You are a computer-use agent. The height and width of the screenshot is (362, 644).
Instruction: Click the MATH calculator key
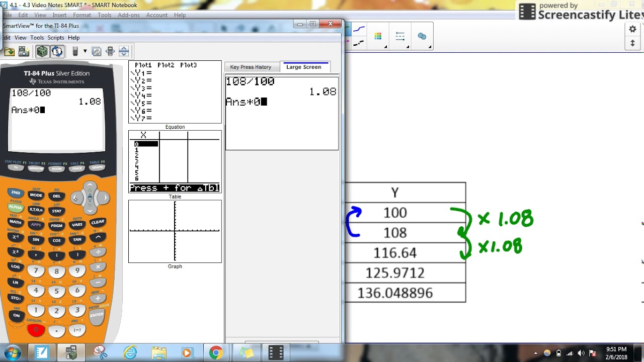pyautogui.click(x=16, y=222)
